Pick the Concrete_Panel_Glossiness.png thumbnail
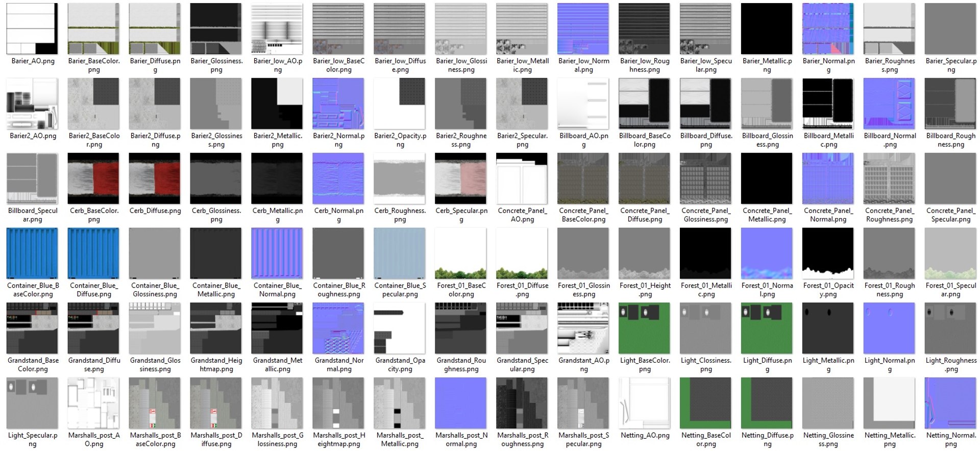980x451 pixels. tap(706, 178)
